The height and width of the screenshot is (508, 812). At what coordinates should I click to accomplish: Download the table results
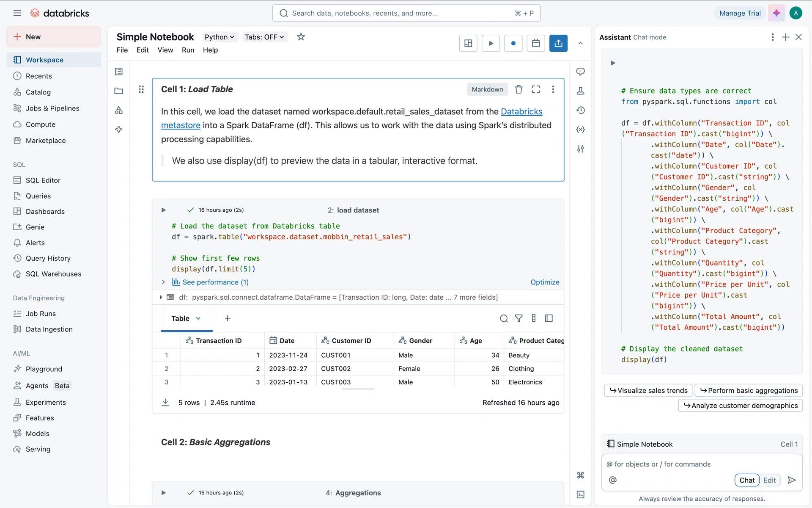point(165,402)
